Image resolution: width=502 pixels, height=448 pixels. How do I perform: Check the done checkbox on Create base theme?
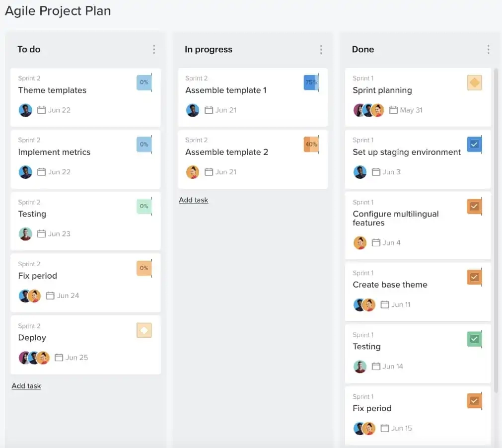point(474,277)
